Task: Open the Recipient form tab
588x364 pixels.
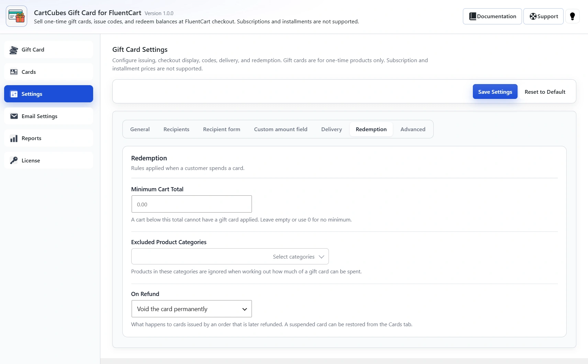Action: tap(222, 129)
